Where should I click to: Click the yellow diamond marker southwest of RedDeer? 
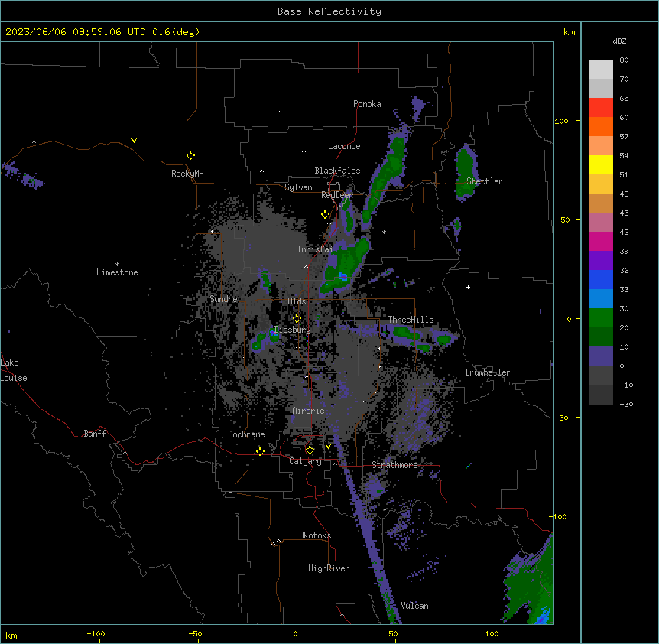click(x=325, y=215)
